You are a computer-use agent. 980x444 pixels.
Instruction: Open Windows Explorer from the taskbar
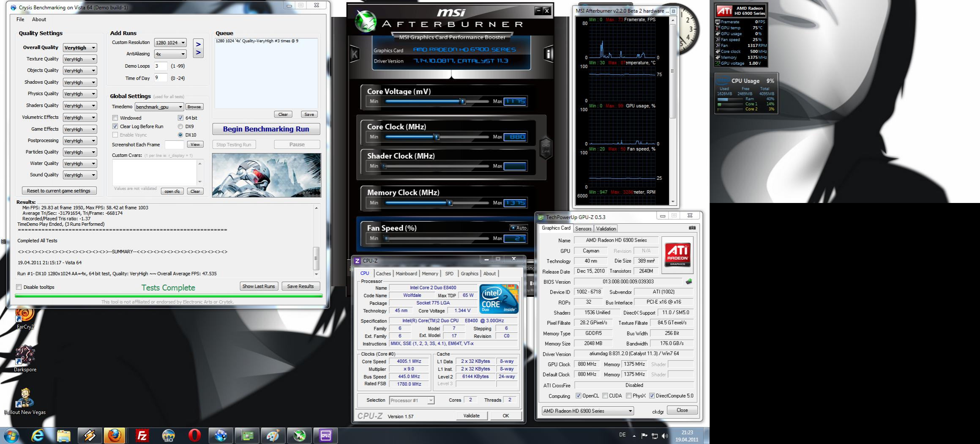64,436
